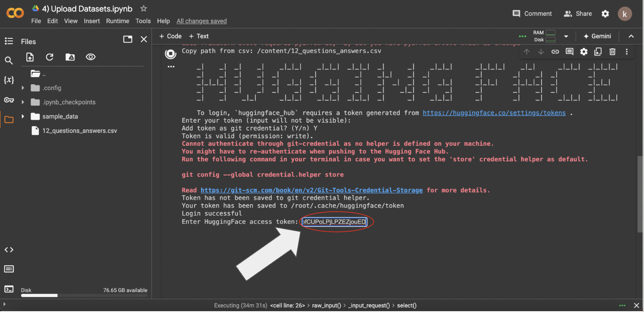Open the terminal icon in left sidebar
This screenshot has height=312, width=644.
click(x=9, y=289)
